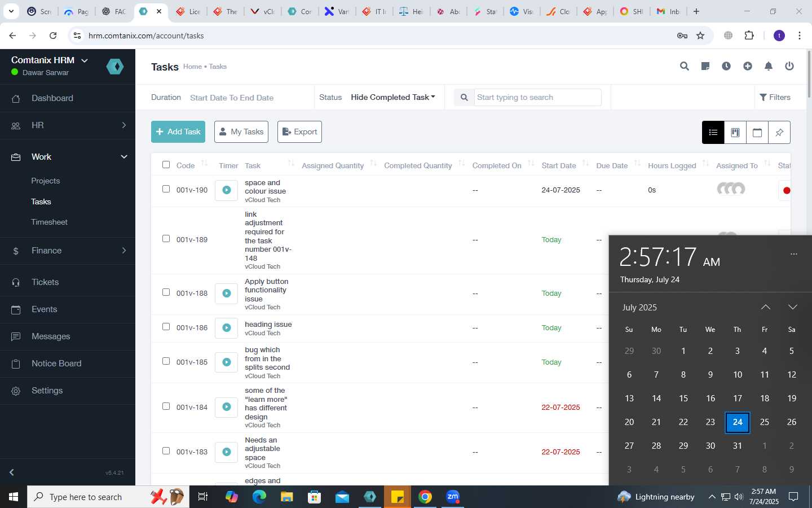Click the My Tasks button
Viewport: 812px width, 508px height.
(x=241, y=132)
